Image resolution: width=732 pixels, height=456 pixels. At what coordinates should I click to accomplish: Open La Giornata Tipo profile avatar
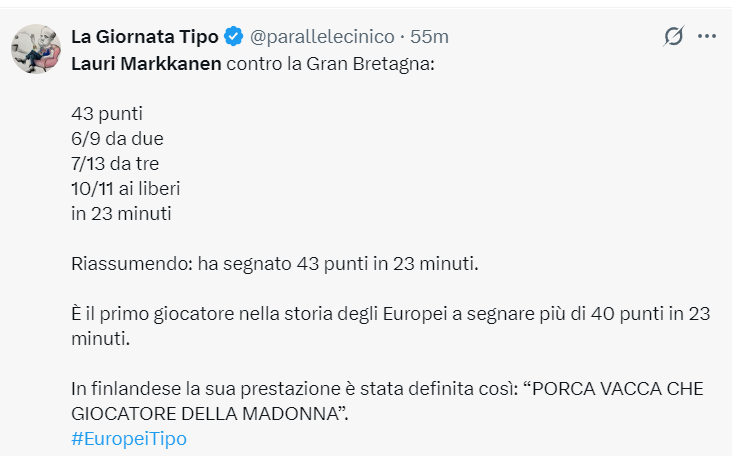click(x=31, y=48)
